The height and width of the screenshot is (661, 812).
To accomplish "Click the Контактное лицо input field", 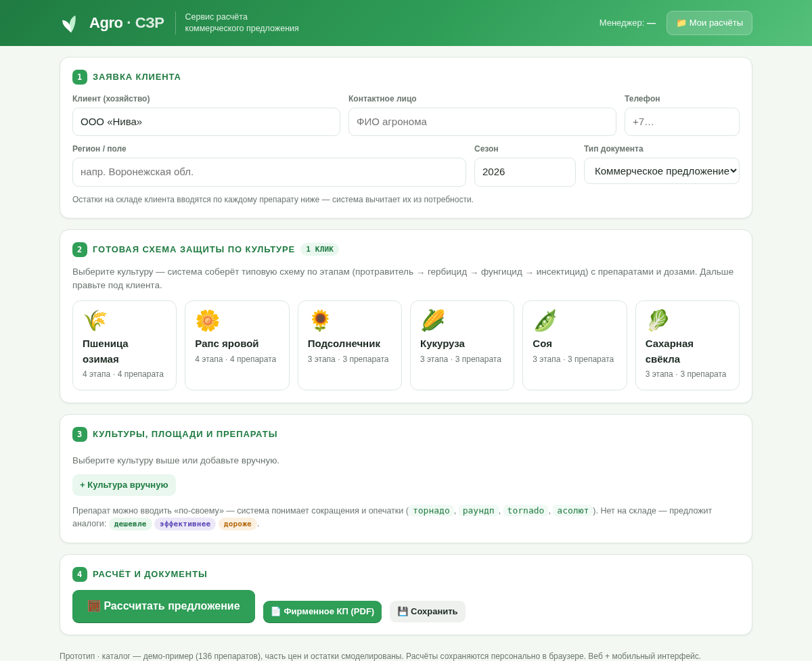I will (482, 122).
